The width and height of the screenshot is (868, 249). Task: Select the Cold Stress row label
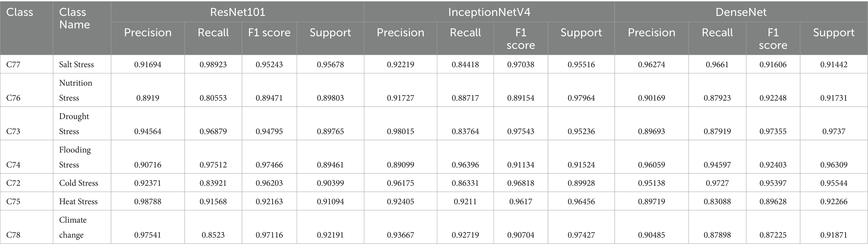[79, 183]
